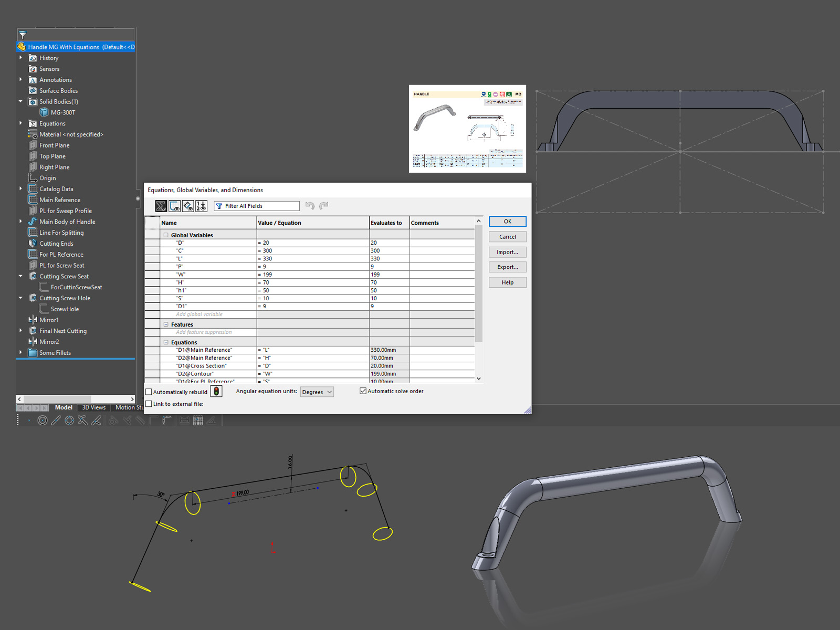Click the Import... button

pyautogui.click(x=508, y=252)
